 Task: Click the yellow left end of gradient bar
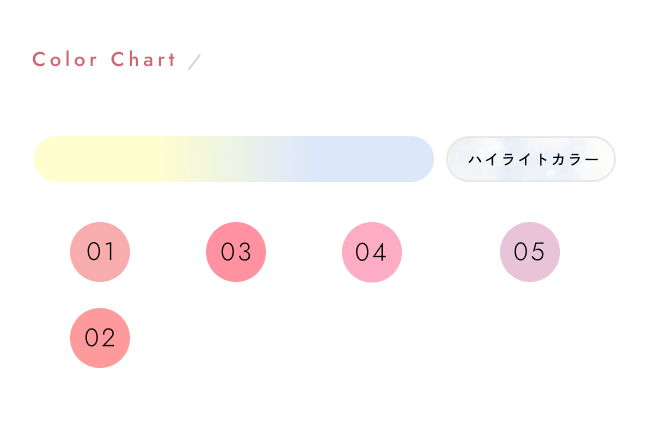(x=80, y=159)
